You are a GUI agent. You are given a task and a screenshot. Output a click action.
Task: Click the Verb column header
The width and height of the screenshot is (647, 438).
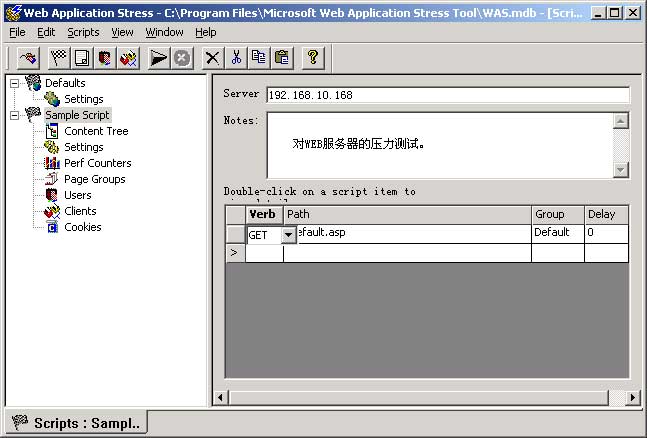[264, 214]
